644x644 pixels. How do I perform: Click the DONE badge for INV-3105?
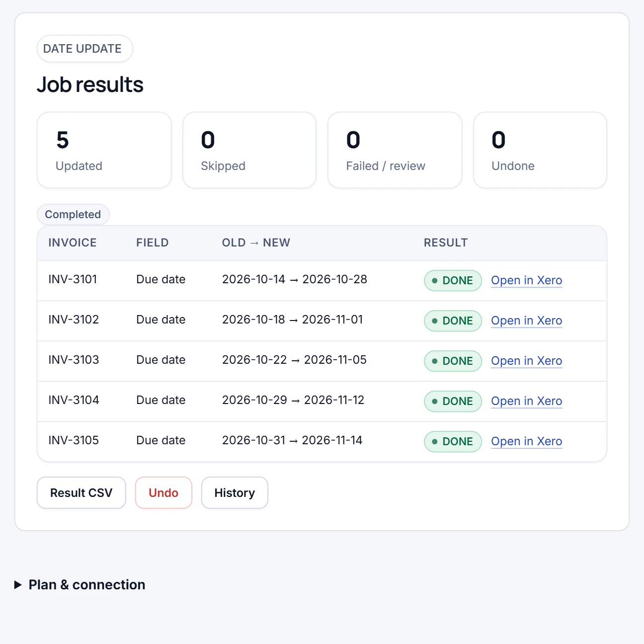coord(453,442)
